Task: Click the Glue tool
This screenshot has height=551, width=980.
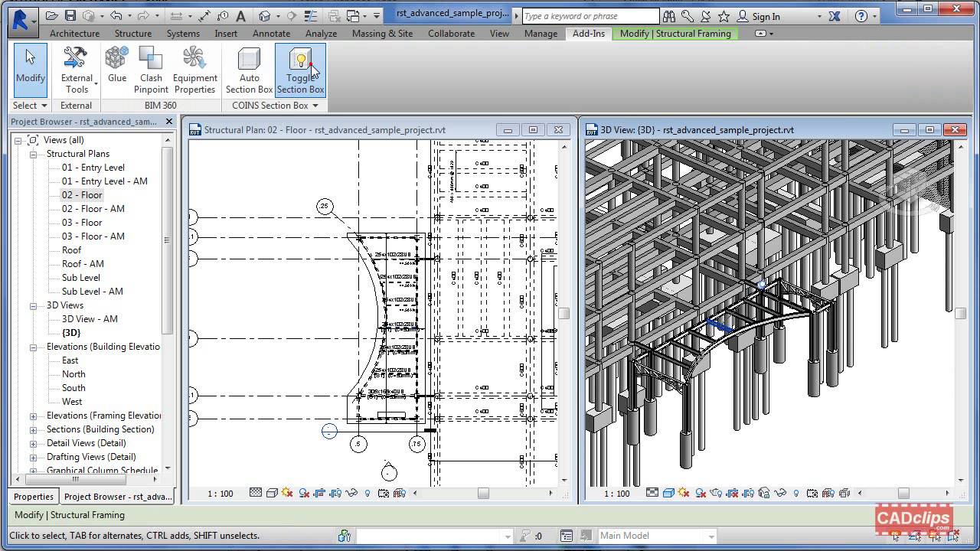Action: [116, 69]
